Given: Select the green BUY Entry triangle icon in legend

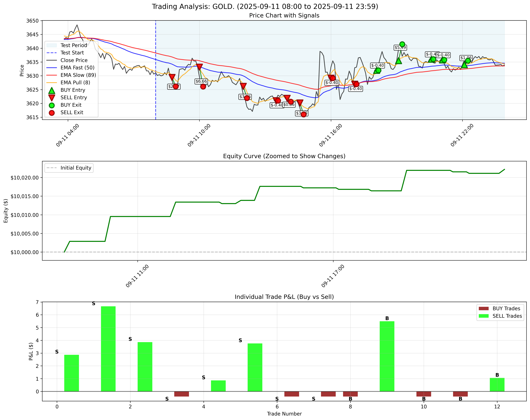Looking at the screenshot, I should 52,91.
